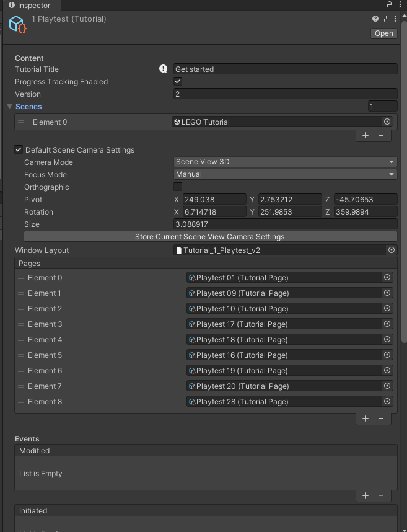Remove selected element from Pages list
The image size is (407, 532).
pyautogui.click(x=381, y=419)
